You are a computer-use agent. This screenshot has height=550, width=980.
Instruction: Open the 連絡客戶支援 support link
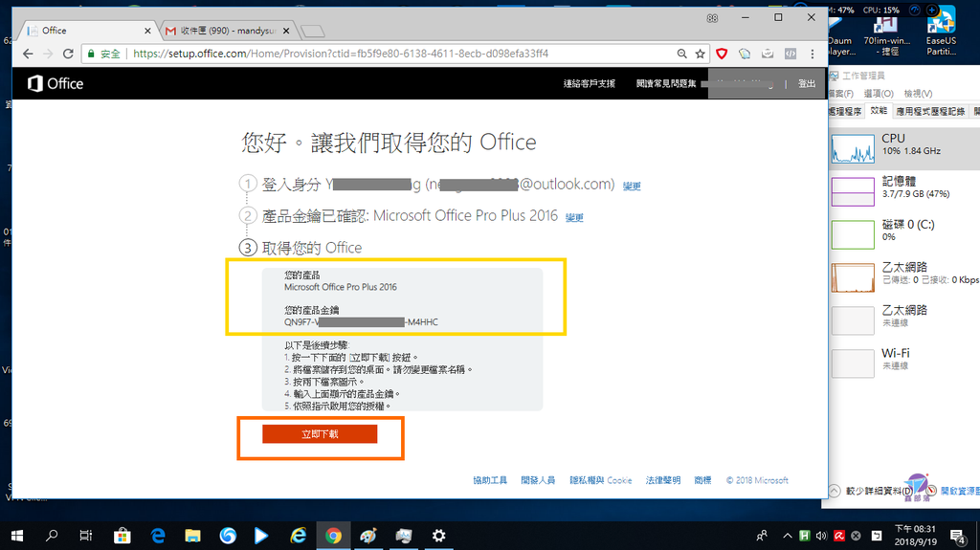[x=590, y=84]
